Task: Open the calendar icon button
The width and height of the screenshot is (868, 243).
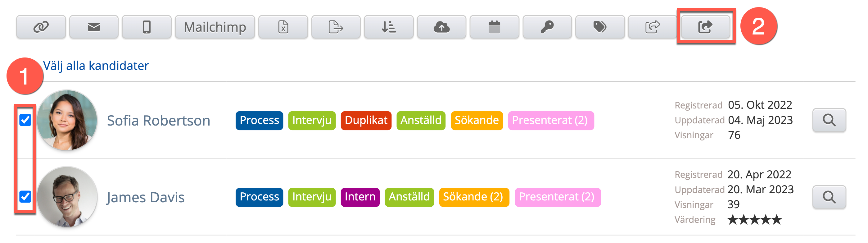Action: pyautogui.click(x=494, y=27)
